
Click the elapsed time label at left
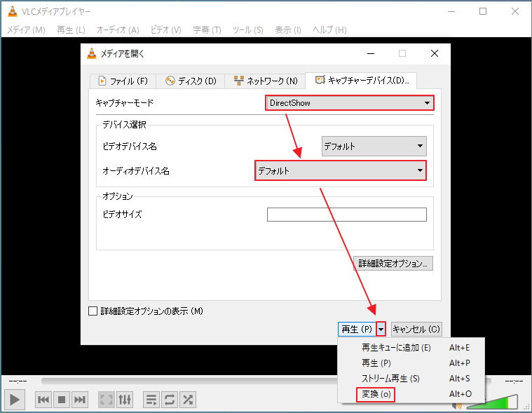coord(18,381)
